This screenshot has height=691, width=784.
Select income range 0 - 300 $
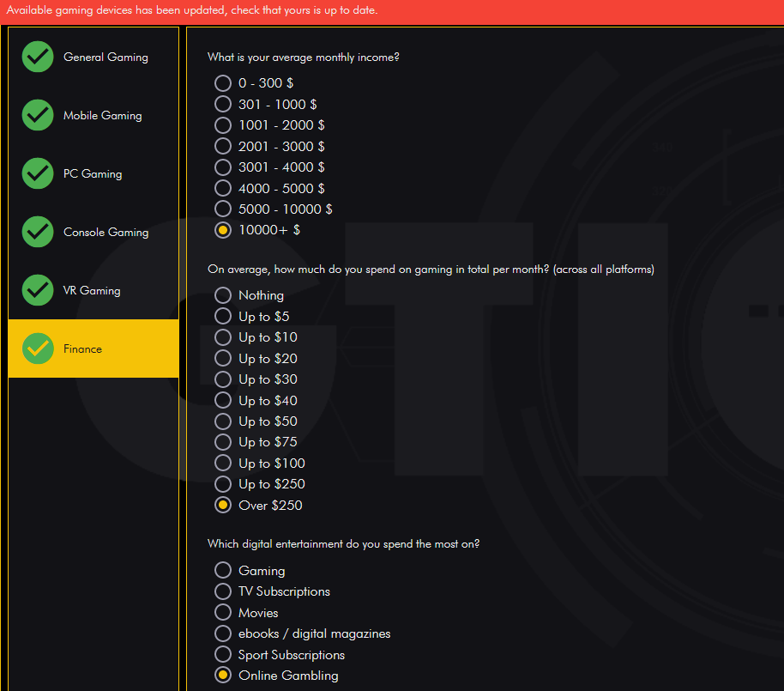point(223,83)
